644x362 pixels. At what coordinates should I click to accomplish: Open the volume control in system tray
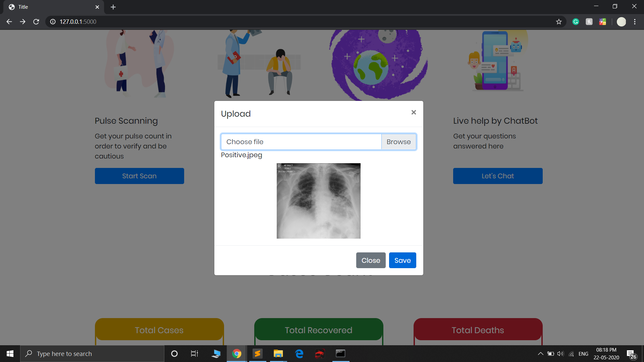coord(560,354)
